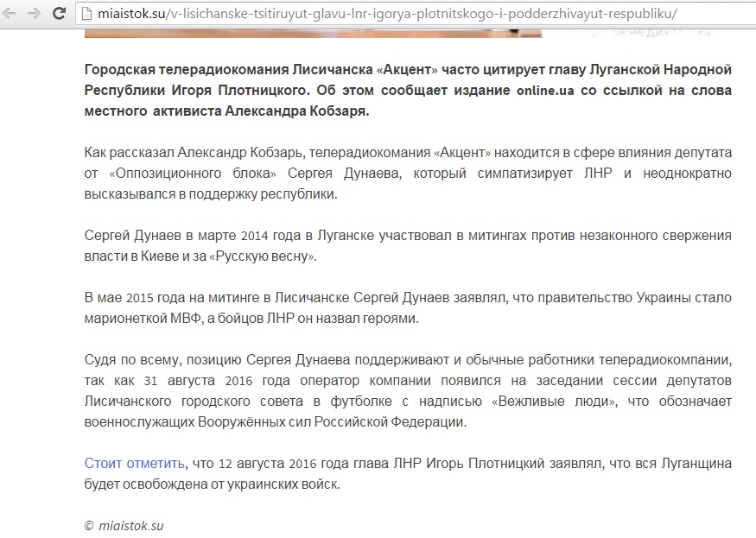Click the paragraph starting "В мае 2015 года"
Screen dimensions: 756x538
point(408,307)
